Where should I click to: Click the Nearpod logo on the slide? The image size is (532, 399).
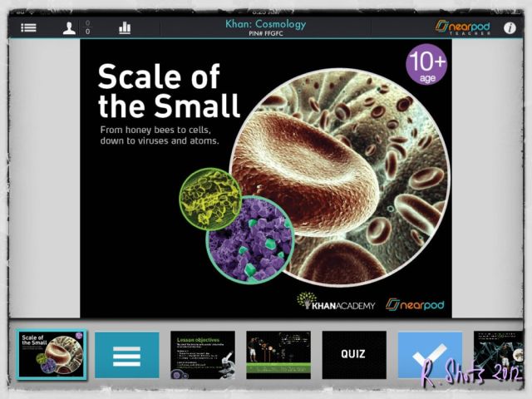click(416, 303)
